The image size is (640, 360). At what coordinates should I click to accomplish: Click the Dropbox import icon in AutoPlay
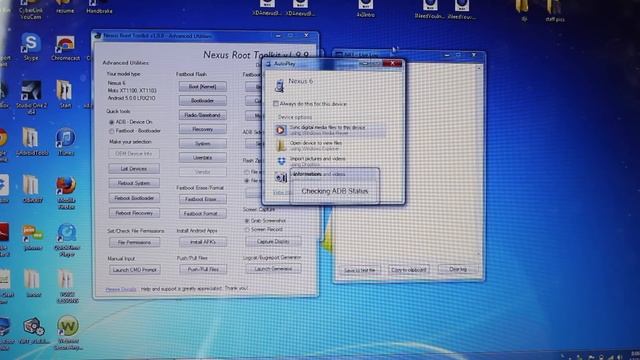pyautogui.click(x=281, y=161)
